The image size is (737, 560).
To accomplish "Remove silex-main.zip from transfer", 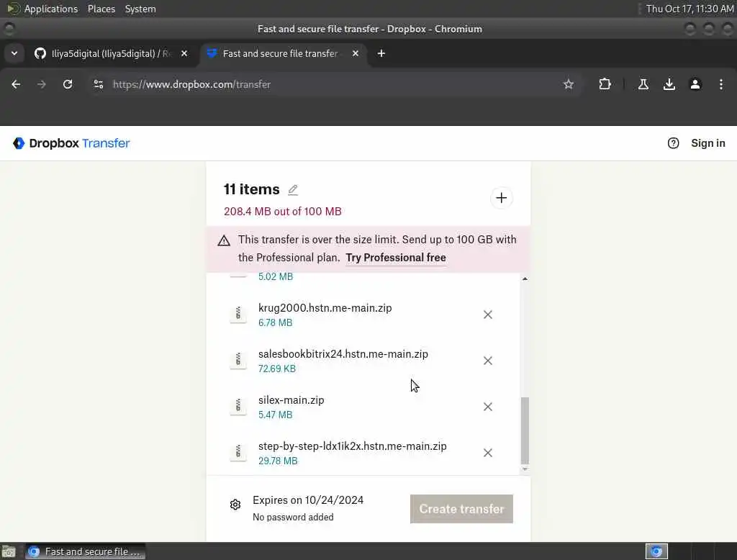I will coord(488,407).
